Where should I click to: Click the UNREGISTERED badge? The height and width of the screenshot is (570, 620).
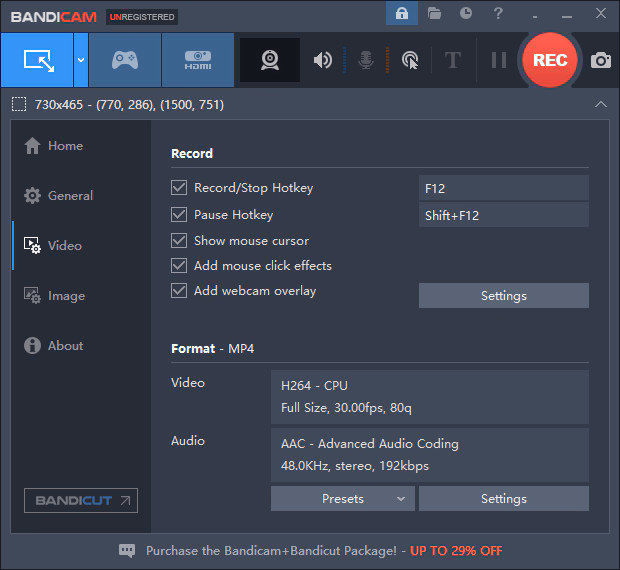tap(142, 17)
